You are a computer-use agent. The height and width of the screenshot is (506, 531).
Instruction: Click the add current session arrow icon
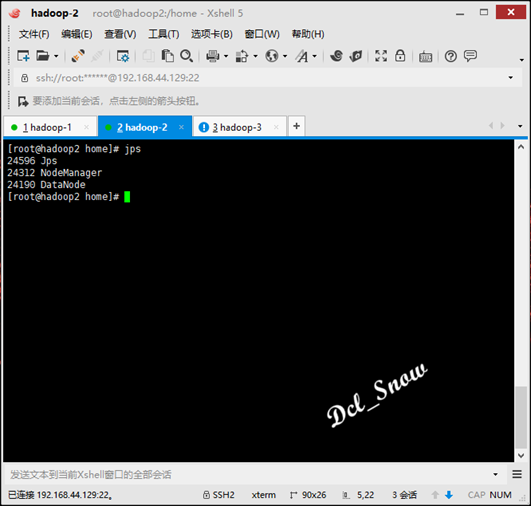click(23, 101)
